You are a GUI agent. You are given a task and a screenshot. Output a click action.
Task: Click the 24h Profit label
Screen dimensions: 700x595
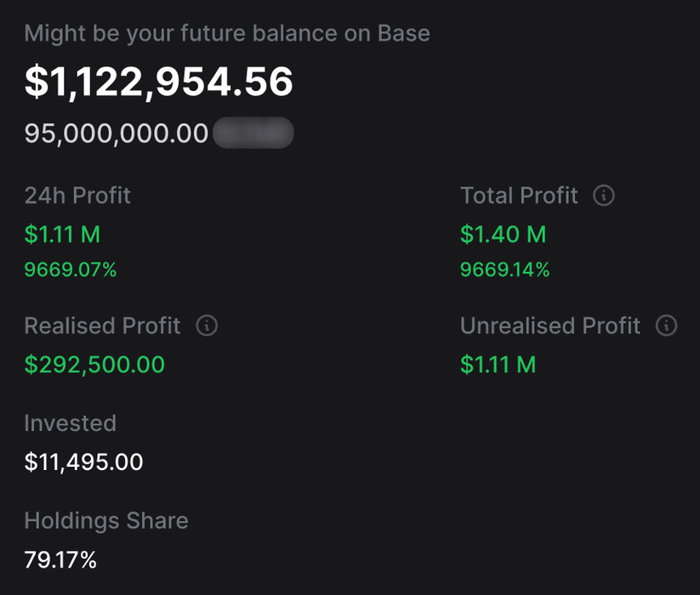pyautogui.click(x=77, y=195)
